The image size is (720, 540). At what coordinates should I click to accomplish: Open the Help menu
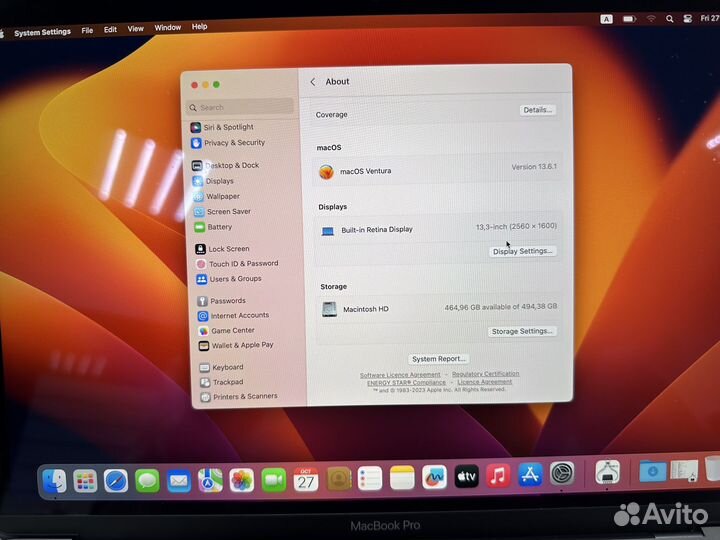[199, 27]
